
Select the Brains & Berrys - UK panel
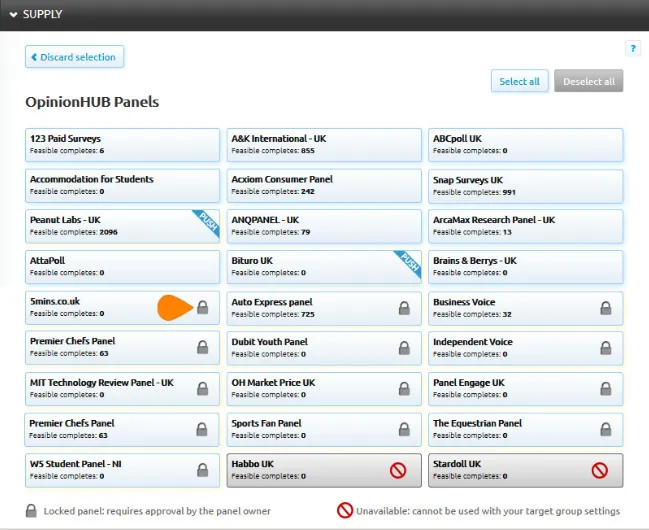tap(526, 267)
